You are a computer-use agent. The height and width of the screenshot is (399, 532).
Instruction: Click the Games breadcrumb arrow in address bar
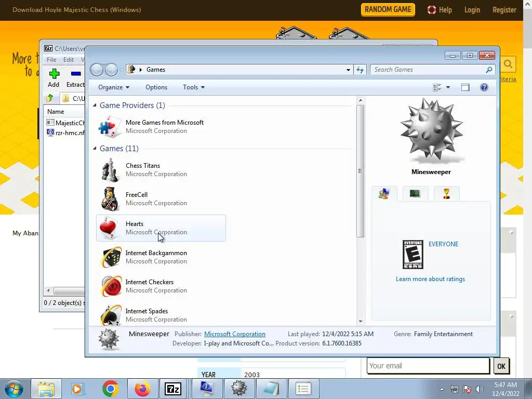click(140, 70)
